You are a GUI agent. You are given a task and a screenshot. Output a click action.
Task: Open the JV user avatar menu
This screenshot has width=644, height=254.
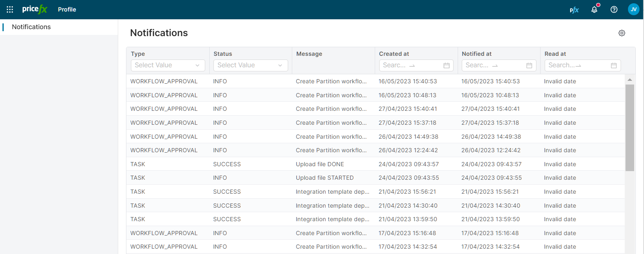click(x=633, y=9)
